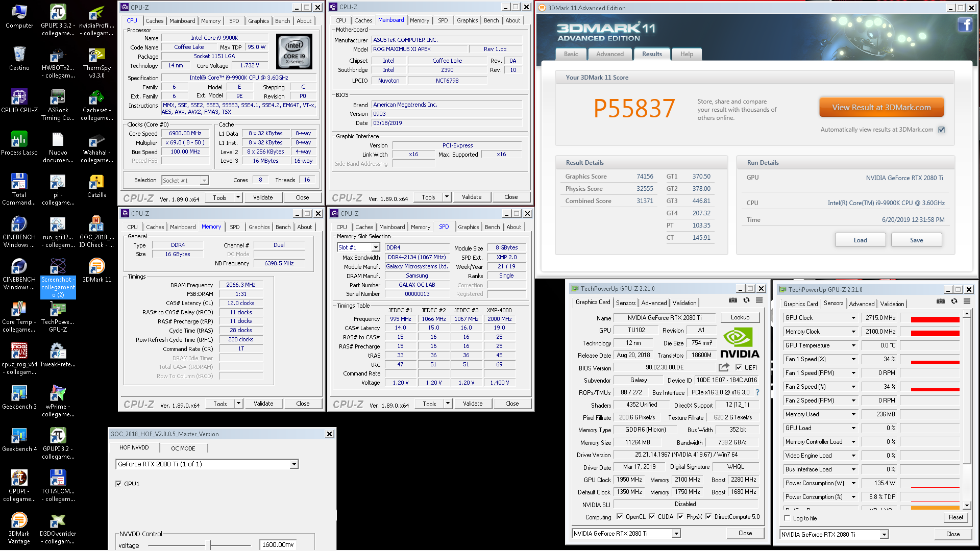Open Validation tab in left GPU-Z window

(684, 303)
